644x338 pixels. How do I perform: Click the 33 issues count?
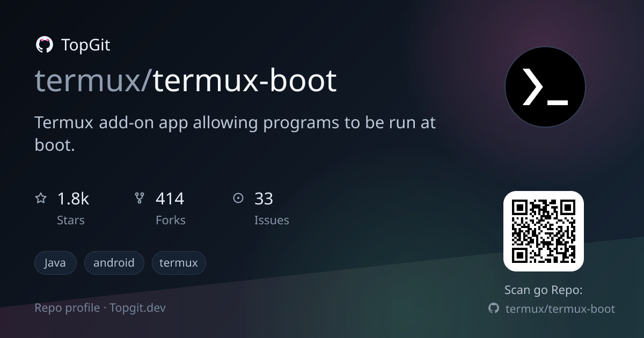coord(264,199)
